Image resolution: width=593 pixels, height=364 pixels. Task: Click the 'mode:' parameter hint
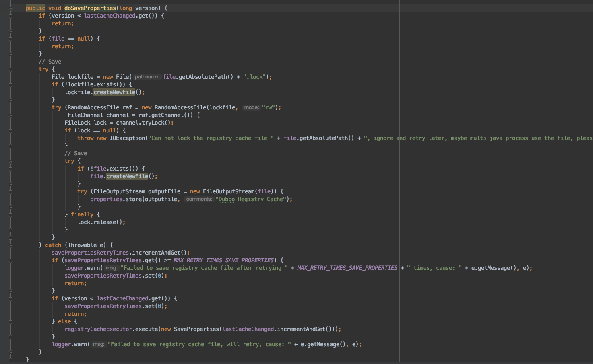(x=252, y=107)
